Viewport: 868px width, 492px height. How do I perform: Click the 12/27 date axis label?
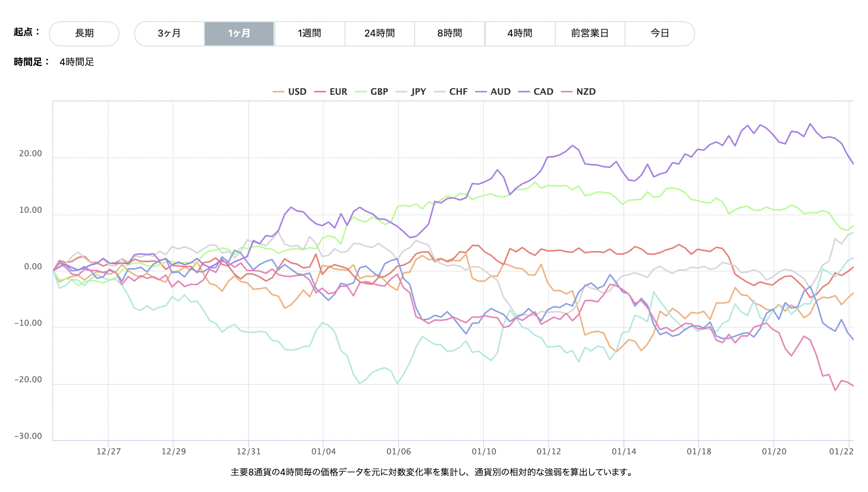pyautogui.click(x=108, y=452)
